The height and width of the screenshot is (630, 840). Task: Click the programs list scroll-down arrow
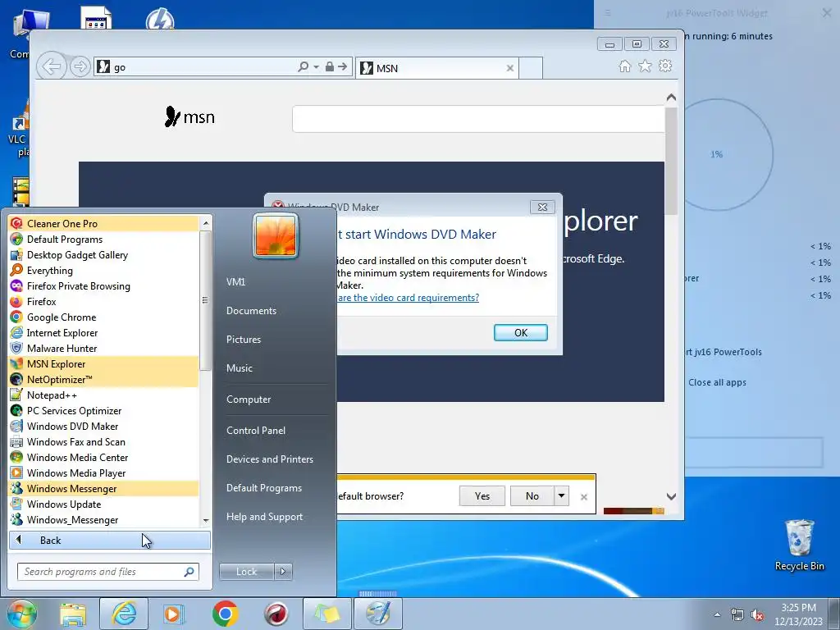[x=205, y=520]
